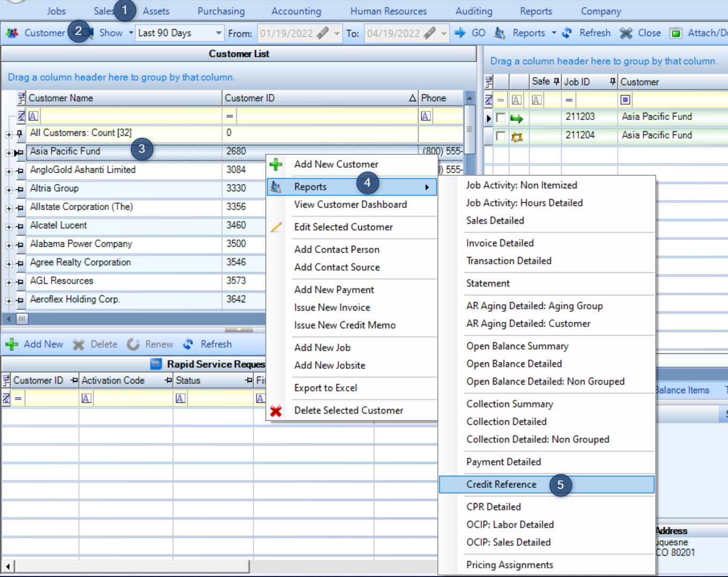
Task: Select Export to Excel
Action: pos(326,388)
